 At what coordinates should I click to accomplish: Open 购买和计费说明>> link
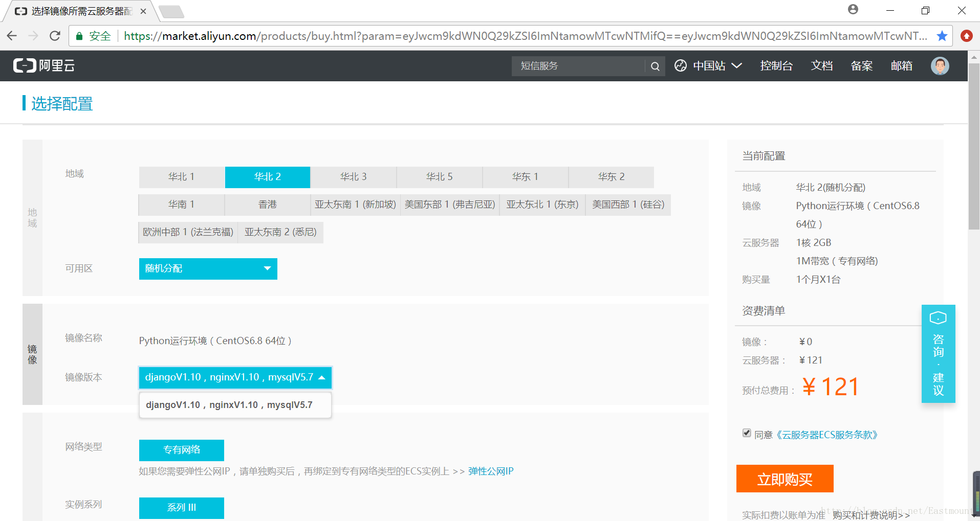[x=871, y=515]
